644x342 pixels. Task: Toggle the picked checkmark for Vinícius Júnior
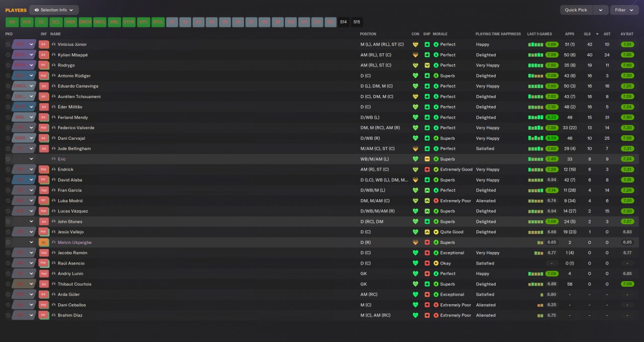coord(8,44)
